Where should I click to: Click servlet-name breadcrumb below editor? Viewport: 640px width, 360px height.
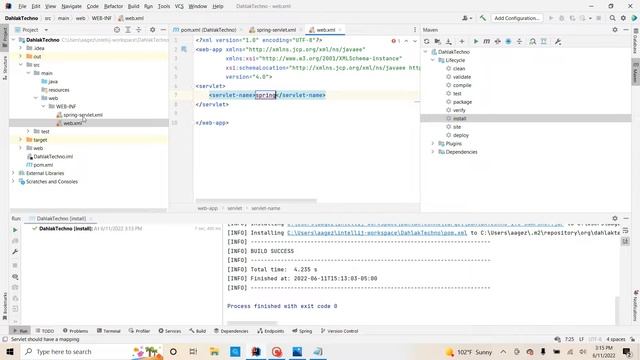point(266,208)
